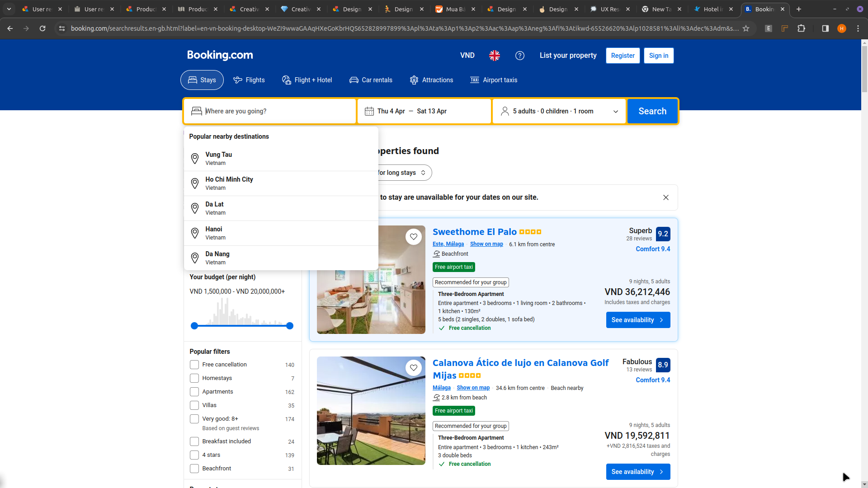Screen dimensions: 868x488
Task: Tick the Beachfront filter
Action: (194, 469)
